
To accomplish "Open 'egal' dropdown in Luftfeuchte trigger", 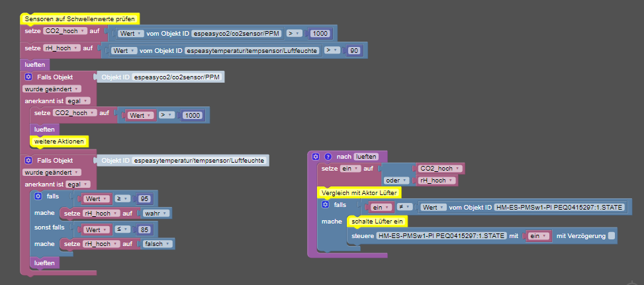I will coord(78,184).
